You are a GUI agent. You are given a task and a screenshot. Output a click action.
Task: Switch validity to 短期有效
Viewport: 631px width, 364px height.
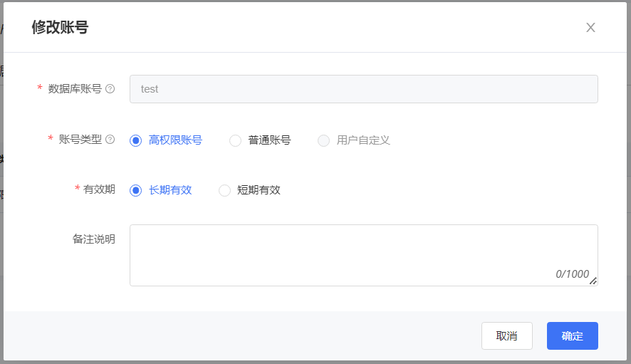point(224,190)
